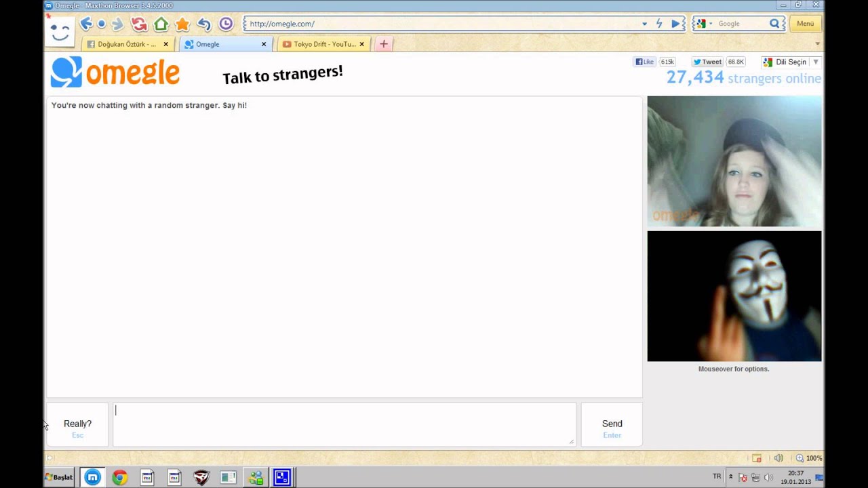The image size is (868, 488).
Task: Click the lightning bolt icon in address bar
Action: (x=658, y=24)
